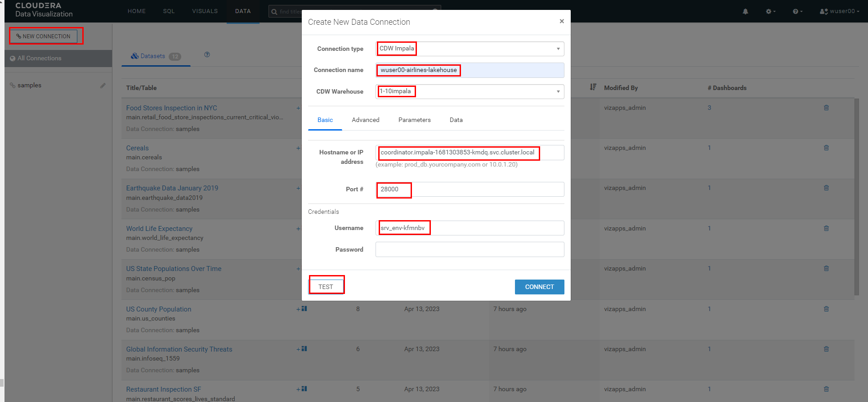868x402 pixels.
Task: Click the CONNECT button
Action: 539,287
